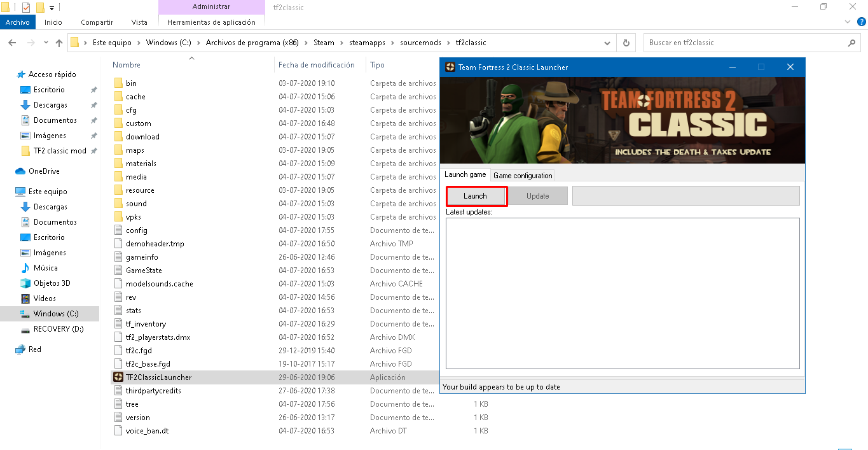
Task: Open RECOVERY (D:) drive
Action: click(59, 329)
